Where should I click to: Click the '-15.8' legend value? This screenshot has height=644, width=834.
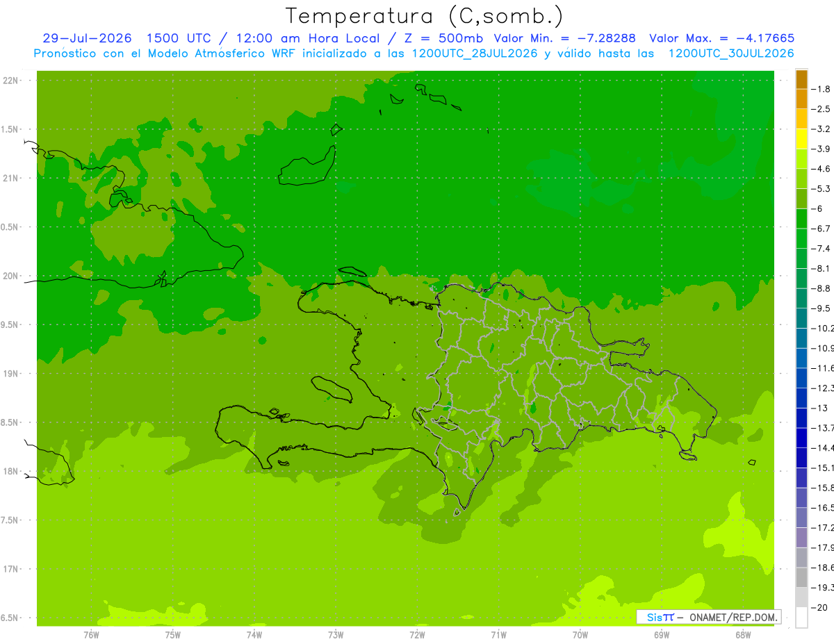click(822, 488)
